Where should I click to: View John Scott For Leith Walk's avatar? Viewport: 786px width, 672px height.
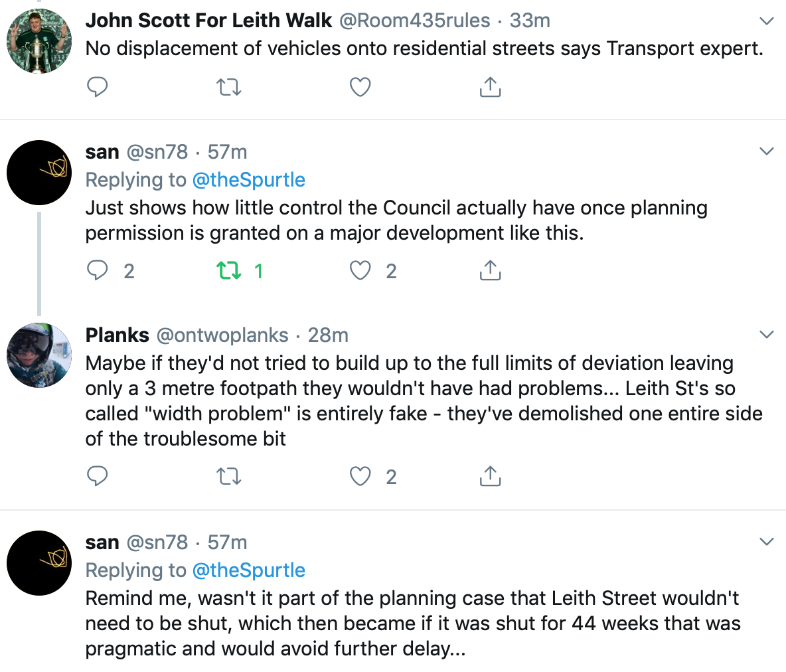point(39,41)
